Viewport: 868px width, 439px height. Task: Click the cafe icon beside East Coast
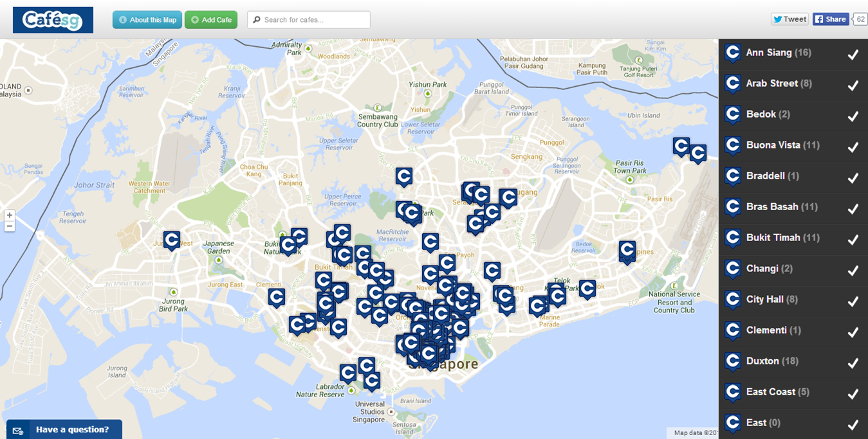click(732, 393)
